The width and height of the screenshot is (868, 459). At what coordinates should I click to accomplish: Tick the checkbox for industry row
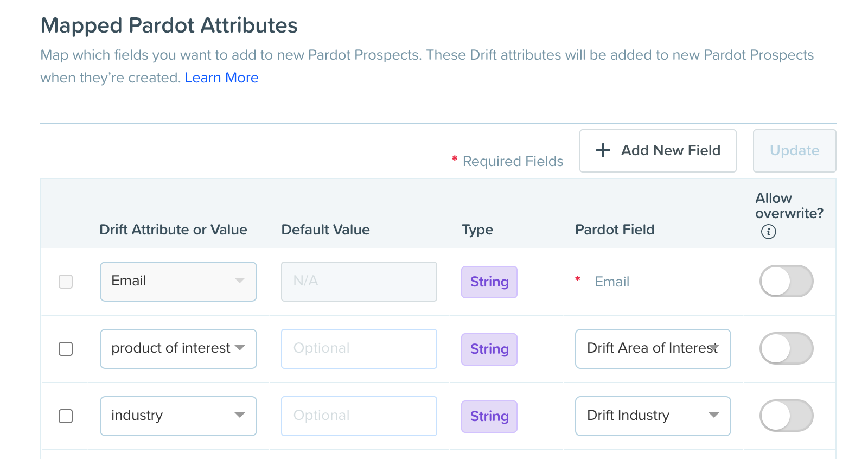click(66, 416)
